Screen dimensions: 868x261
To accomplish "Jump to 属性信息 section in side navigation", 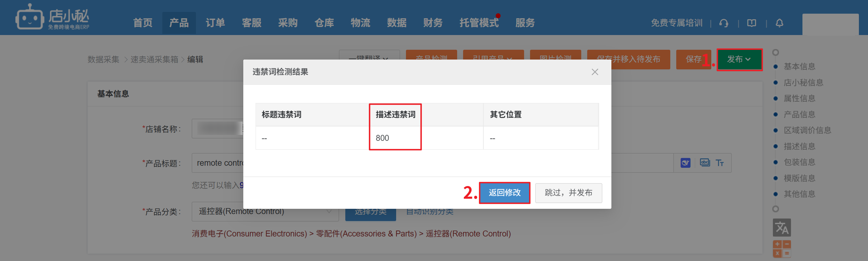I will coord(800,98).
